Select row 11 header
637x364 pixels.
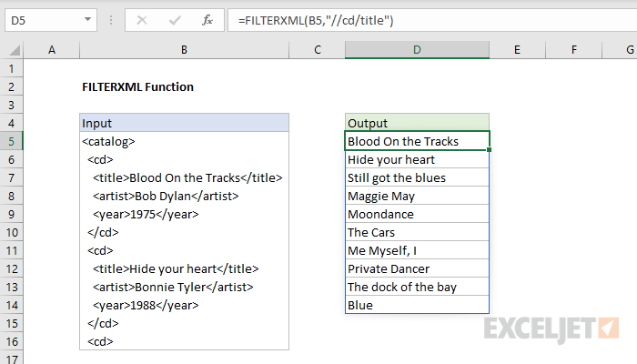(11, 250)
